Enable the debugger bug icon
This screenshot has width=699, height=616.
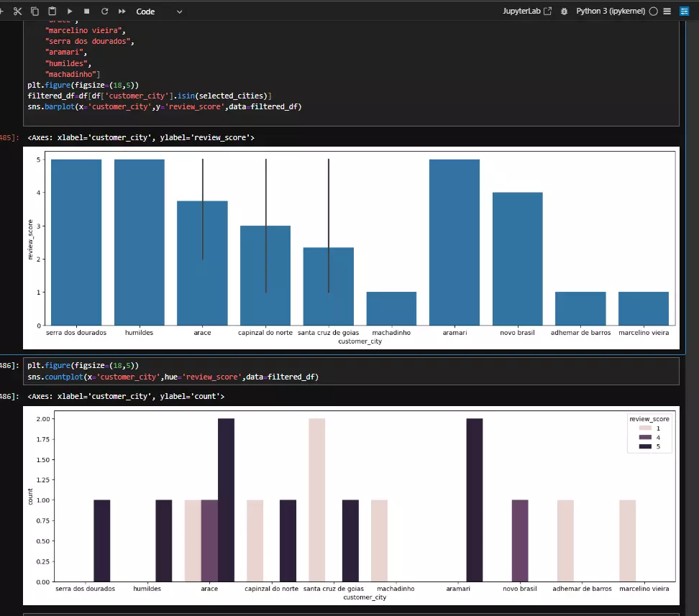564,12
